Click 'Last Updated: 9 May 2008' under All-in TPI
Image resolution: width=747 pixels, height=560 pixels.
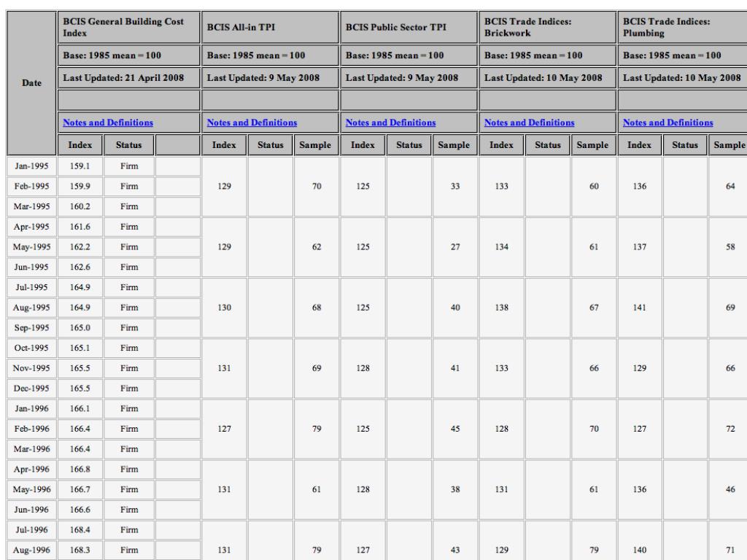point(270,77)
